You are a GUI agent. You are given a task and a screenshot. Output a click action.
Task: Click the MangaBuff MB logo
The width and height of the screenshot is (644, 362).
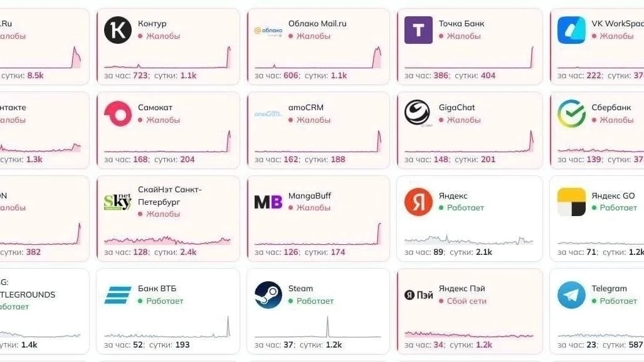[268, 202]
